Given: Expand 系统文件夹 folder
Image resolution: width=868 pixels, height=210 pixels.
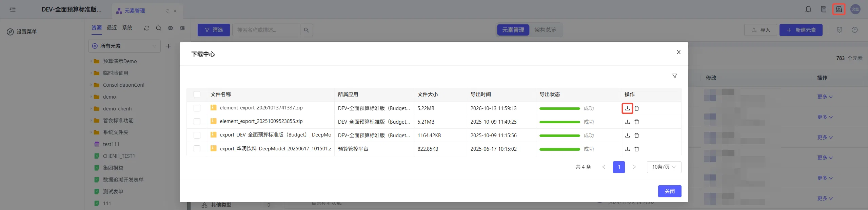Looking at the screenshot, I should pyautogui.click(x=91, y=132).
